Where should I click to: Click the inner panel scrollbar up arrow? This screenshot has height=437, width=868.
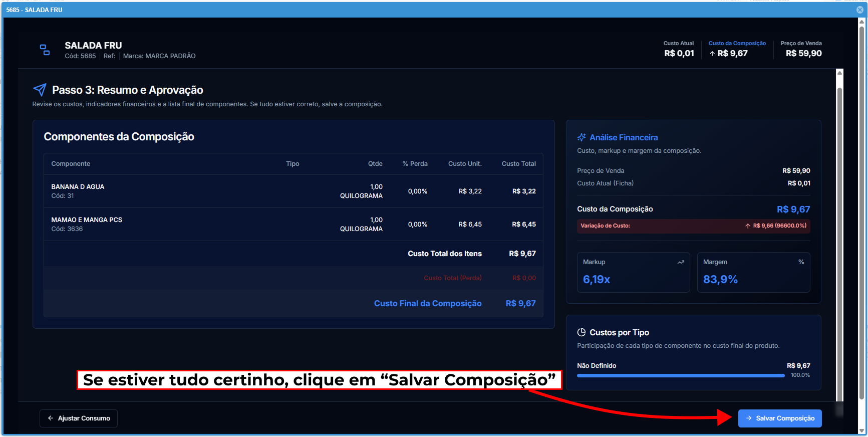point(839,73)
